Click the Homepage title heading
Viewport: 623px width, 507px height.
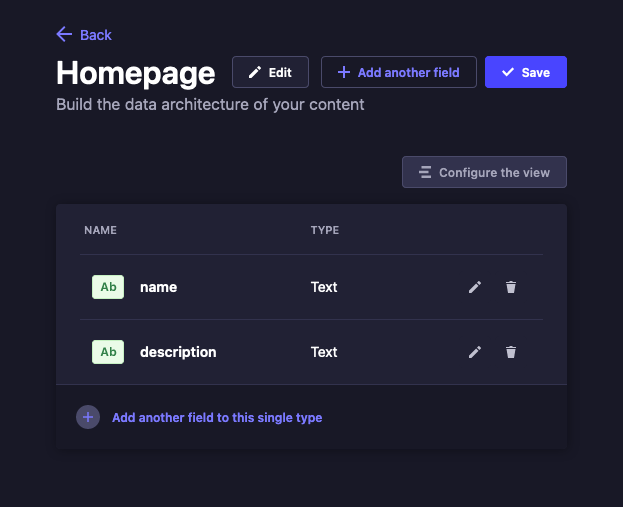(135, 73)
